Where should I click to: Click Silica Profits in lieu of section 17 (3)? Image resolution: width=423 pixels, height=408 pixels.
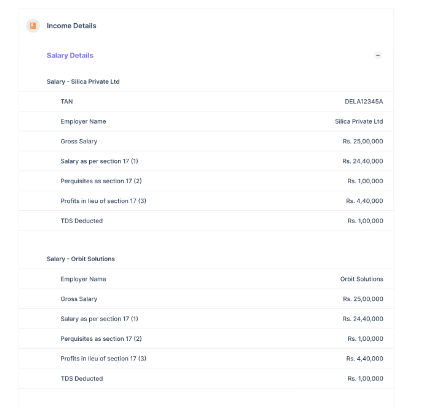[x=206, y=201]
